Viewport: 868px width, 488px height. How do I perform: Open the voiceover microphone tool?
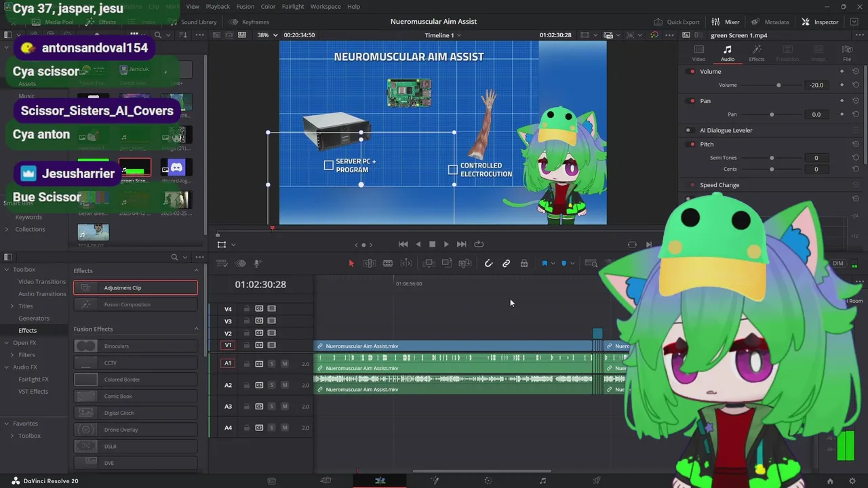click(258, 264)
